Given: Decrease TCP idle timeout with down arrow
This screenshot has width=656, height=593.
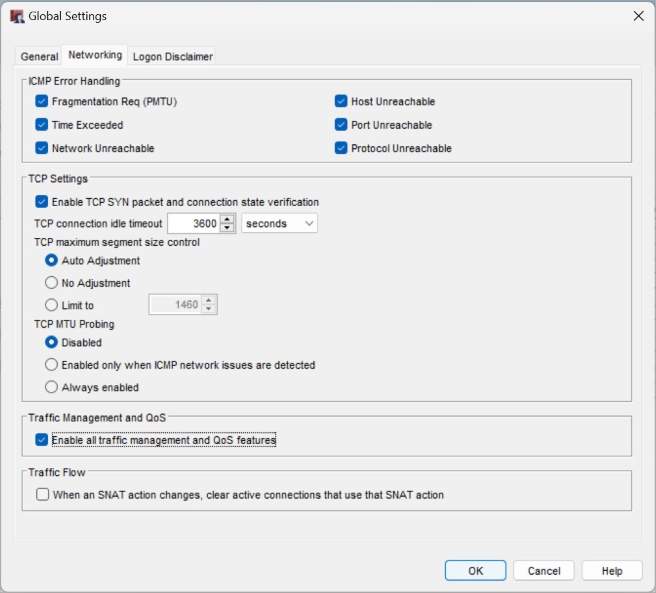Looking at the screenshot, I should [x=227, y=228].
